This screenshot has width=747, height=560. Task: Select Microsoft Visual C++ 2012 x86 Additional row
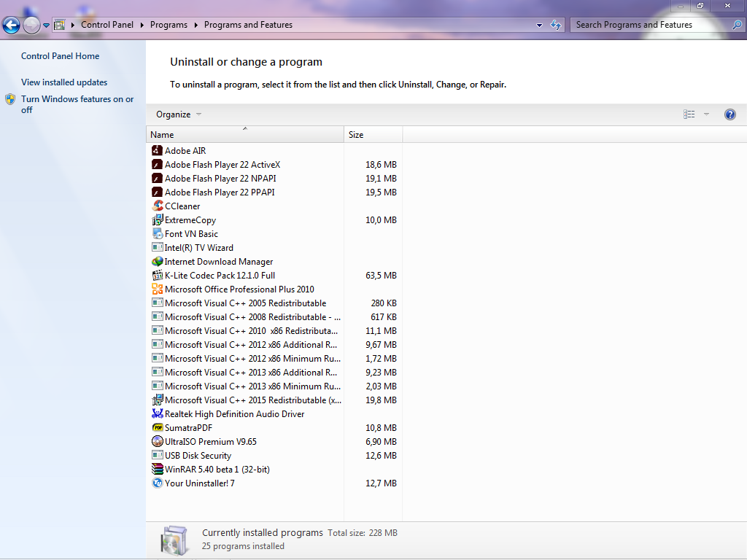tap(274, 345)
